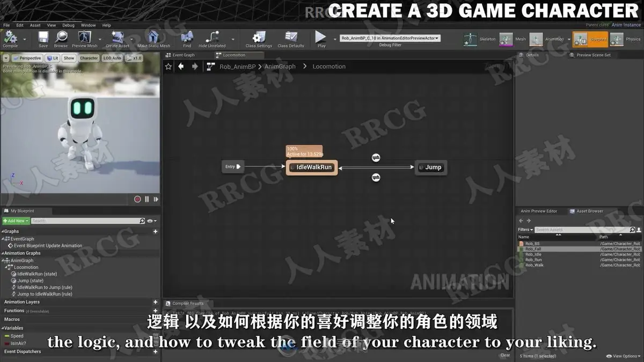This screenshot has width=644, height=362.
Task: Click the favorite star in graph breadcrumb
Action: pos(168,67)
